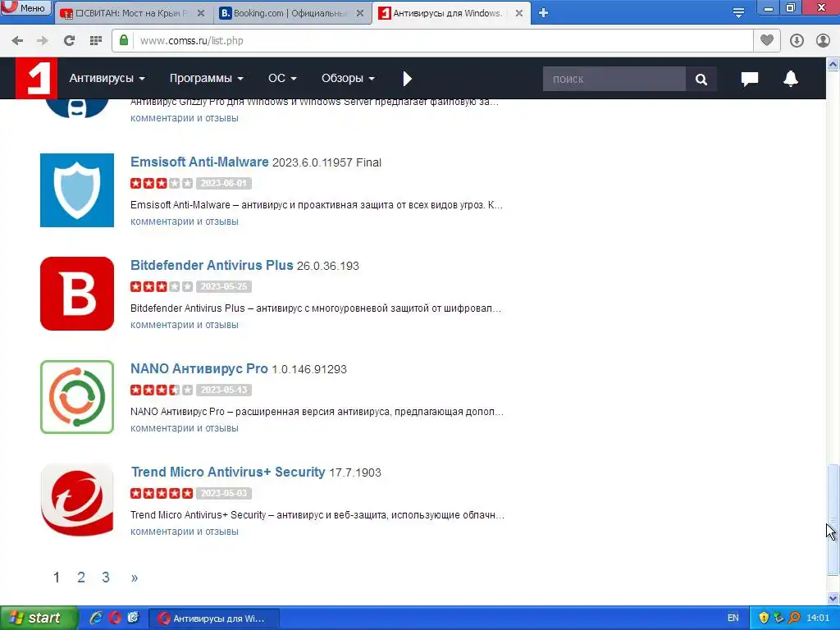Open the NANO Антивирус Pro title link

tap(199, 368)
